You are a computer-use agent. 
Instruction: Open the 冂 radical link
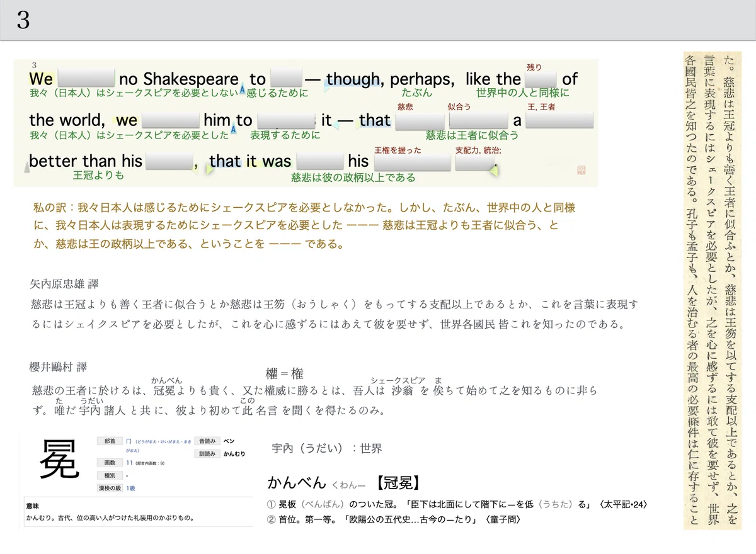pyautogui.click(x=128, y=442)
